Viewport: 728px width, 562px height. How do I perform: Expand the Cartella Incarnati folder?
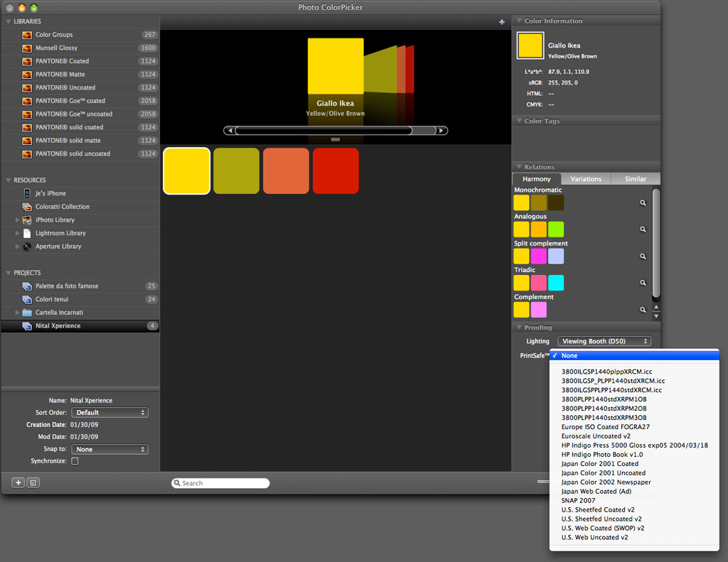pyautogui.click(x=17, y=313)
